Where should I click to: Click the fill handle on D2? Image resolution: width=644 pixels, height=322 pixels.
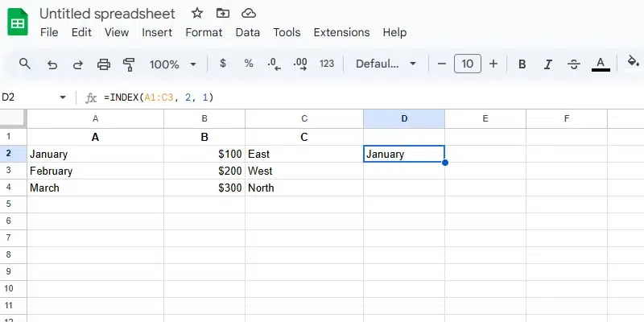coord(445,163)
